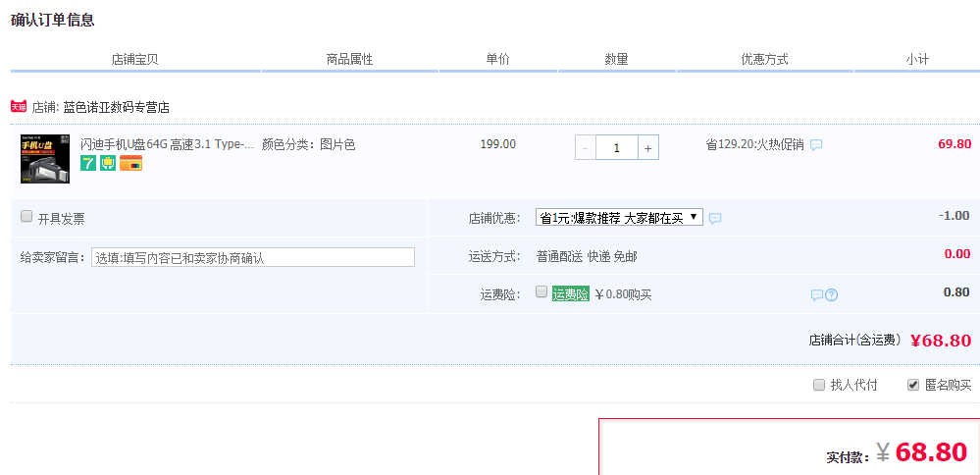980x475 pixels.
Task: Click the -1.00 shop discount amount
Action: 954,216
